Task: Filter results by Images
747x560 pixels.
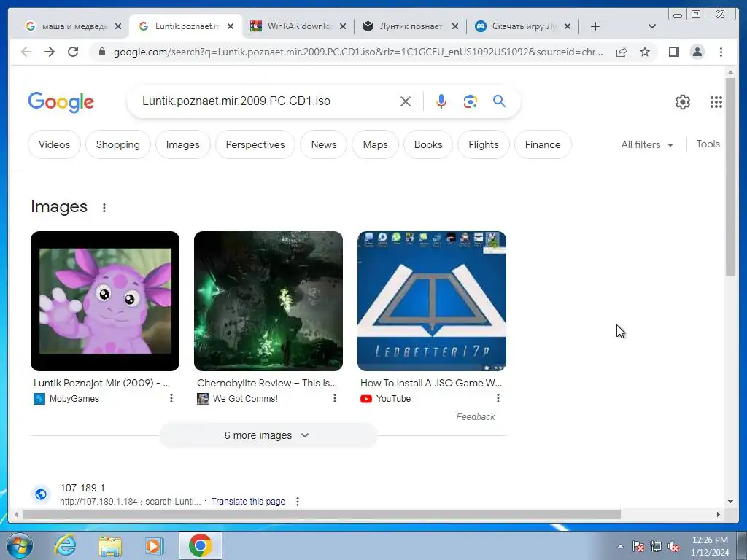Action: 183,144
